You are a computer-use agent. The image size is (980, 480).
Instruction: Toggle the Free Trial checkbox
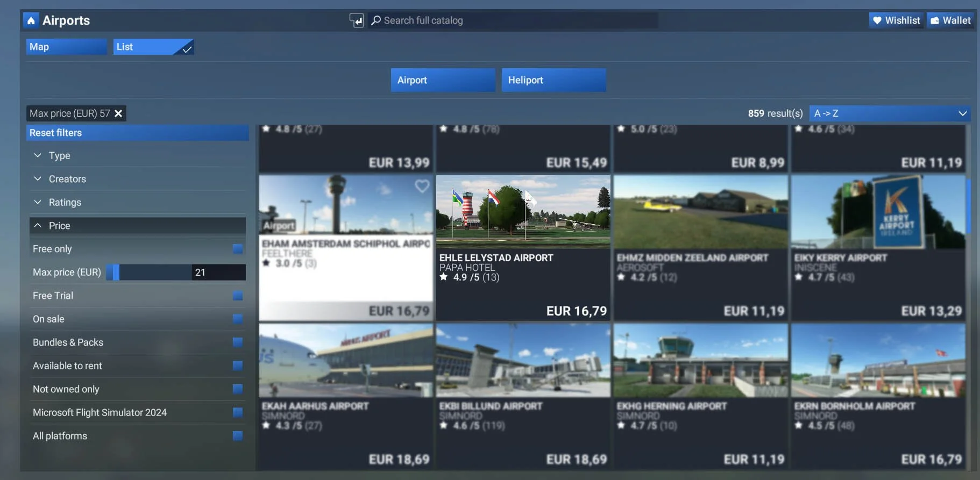[x=237, y=296]
